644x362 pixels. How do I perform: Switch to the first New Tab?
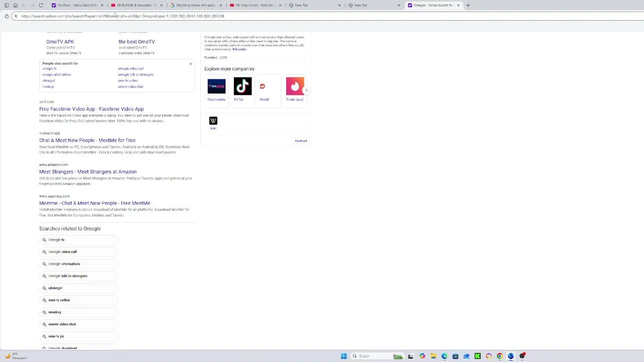pos(315,5)
